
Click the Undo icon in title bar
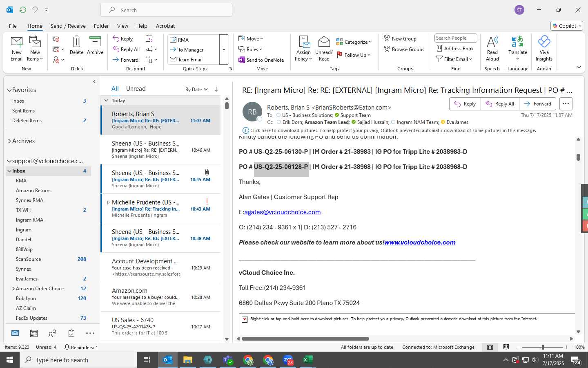point(35,9)
